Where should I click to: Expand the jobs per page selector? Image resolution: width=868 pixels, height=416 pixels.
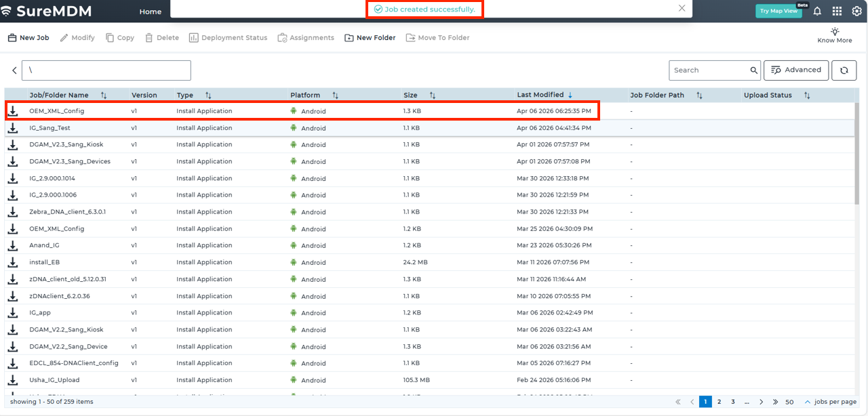807,402
